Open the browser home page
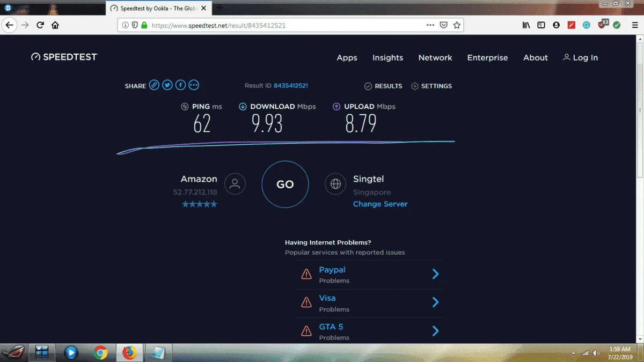 coord(55,25)
